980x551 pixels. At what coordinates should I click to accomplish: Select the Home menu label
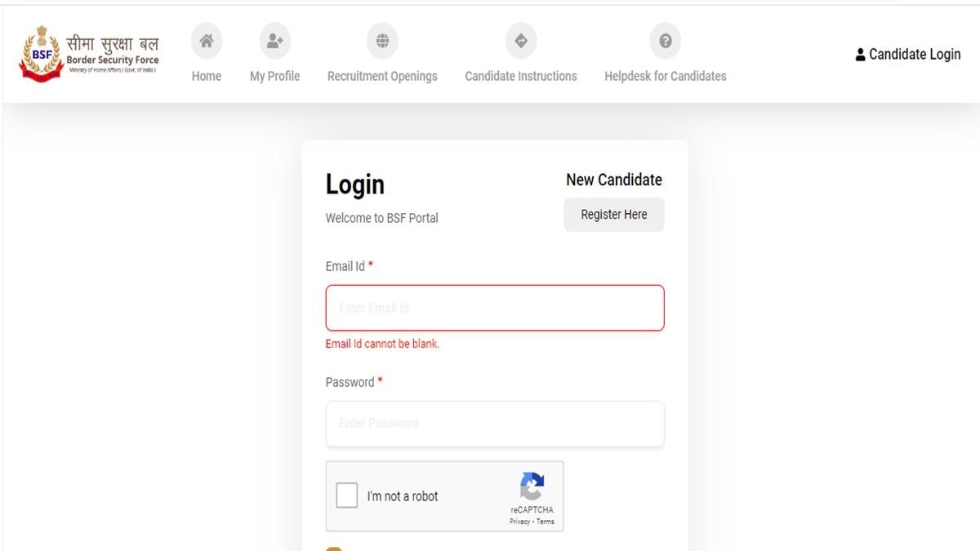click(x=207, y=75)
